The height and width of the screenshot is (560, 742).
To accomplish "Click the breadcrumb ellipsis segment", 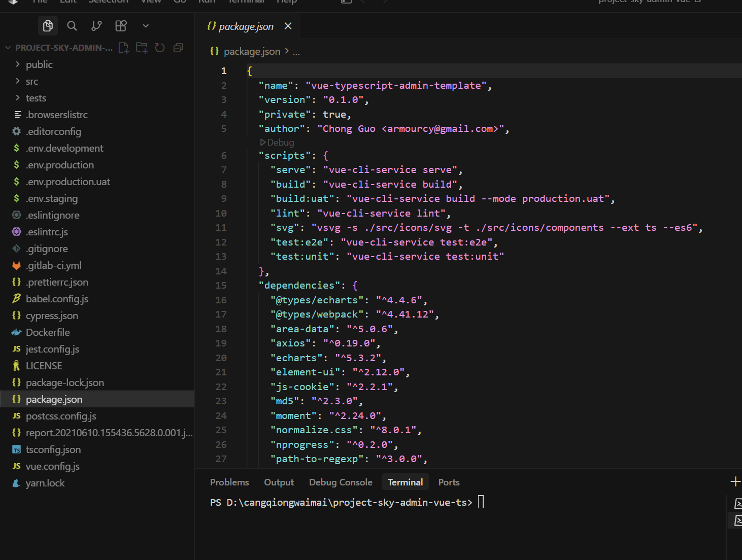I will (296, 52).
